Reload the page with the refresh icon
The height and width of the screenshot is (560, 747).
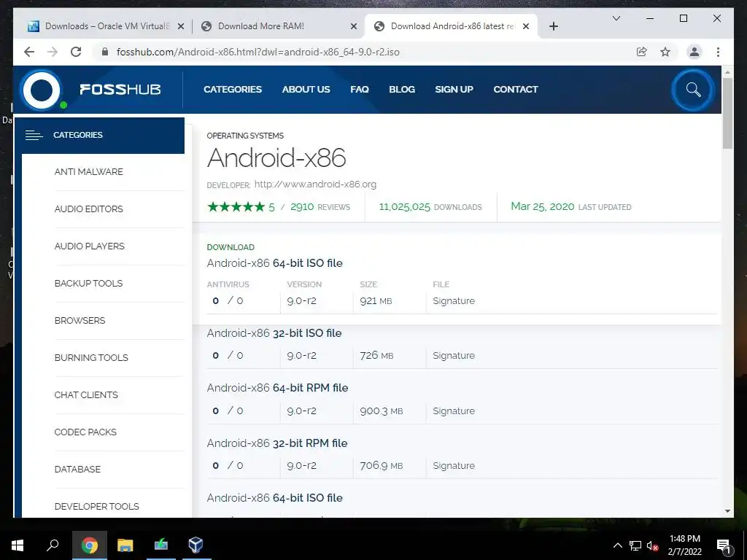pos(76,52)
